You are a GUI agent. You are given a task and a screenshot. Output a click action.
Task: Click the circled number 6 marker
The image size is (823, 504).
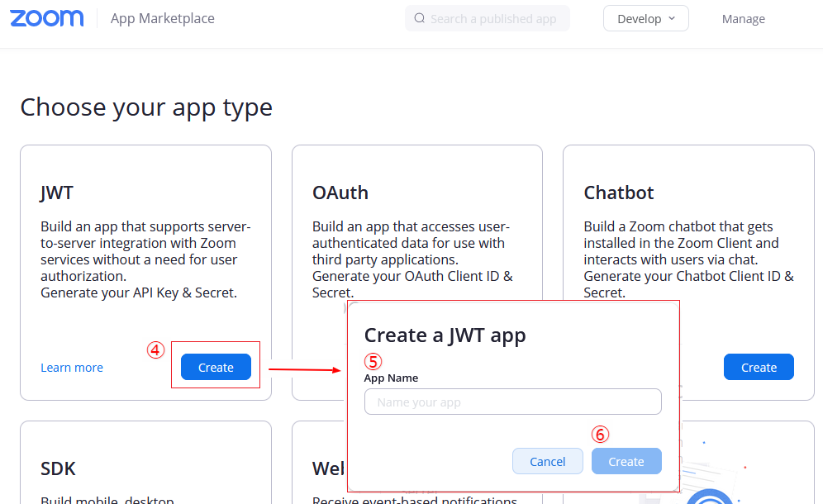tap(601, 434)
